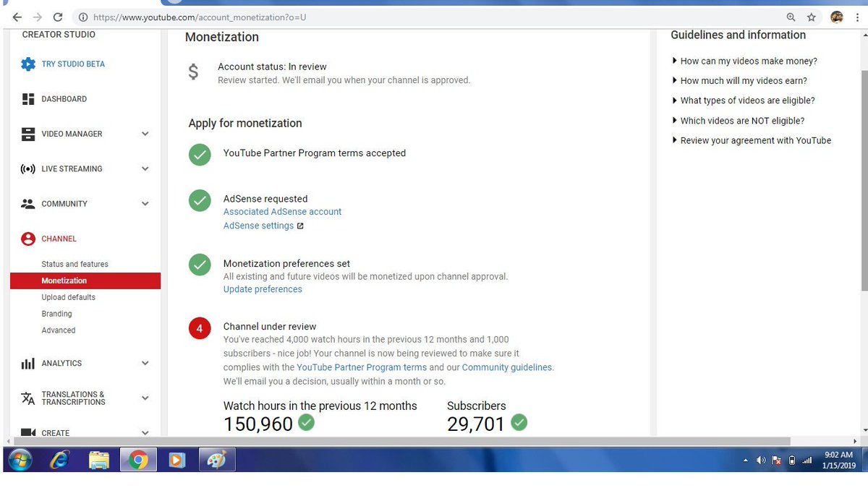Open Paint from the taskbar
Viewport: 868px width, 488px height.
[216, 460]
